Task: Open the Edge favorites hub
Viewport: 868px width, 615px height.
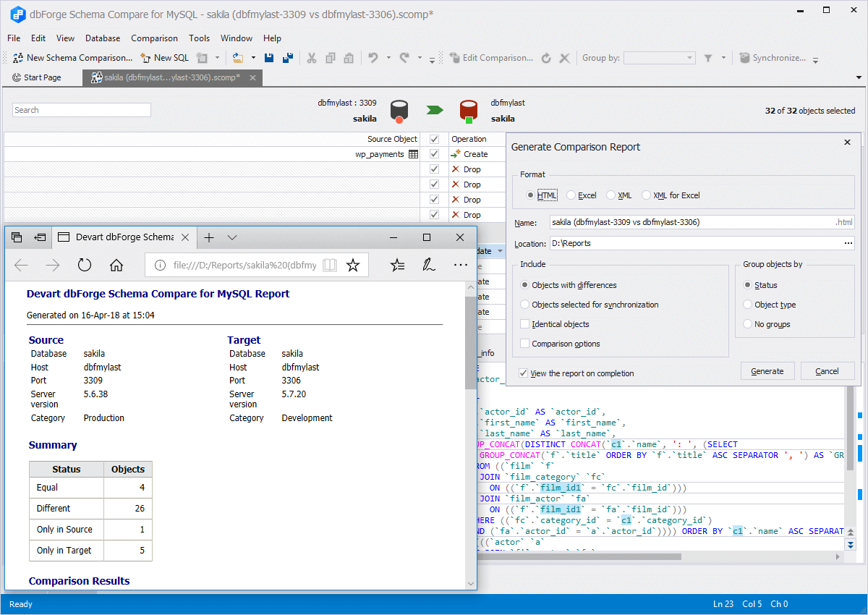Action: pos(397,265)
